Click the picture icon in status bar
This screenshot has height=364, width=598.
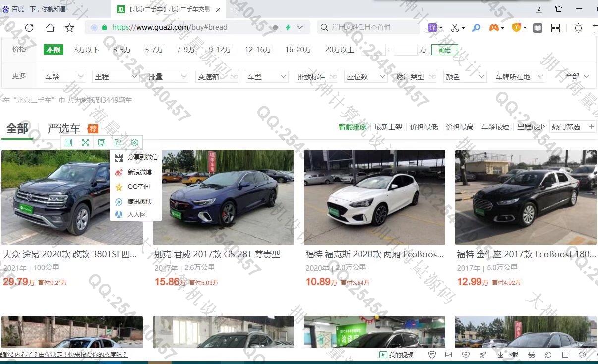pos(449,355)
